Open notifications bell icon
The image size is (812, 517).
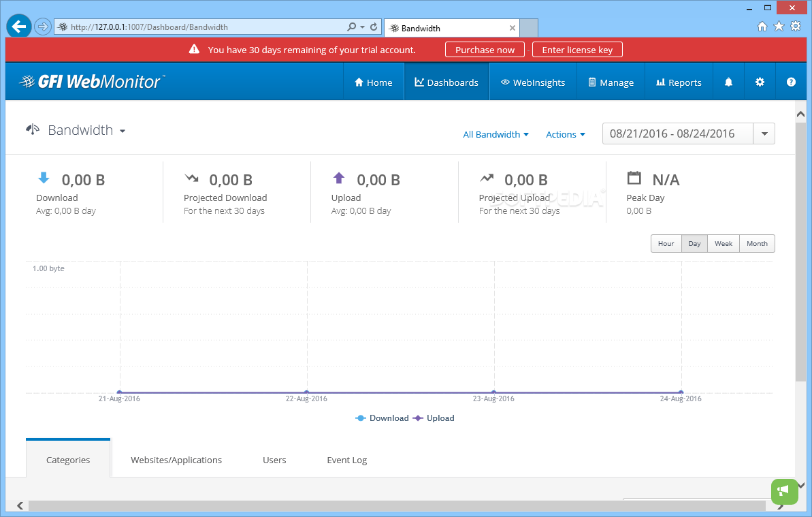[728, 82]
